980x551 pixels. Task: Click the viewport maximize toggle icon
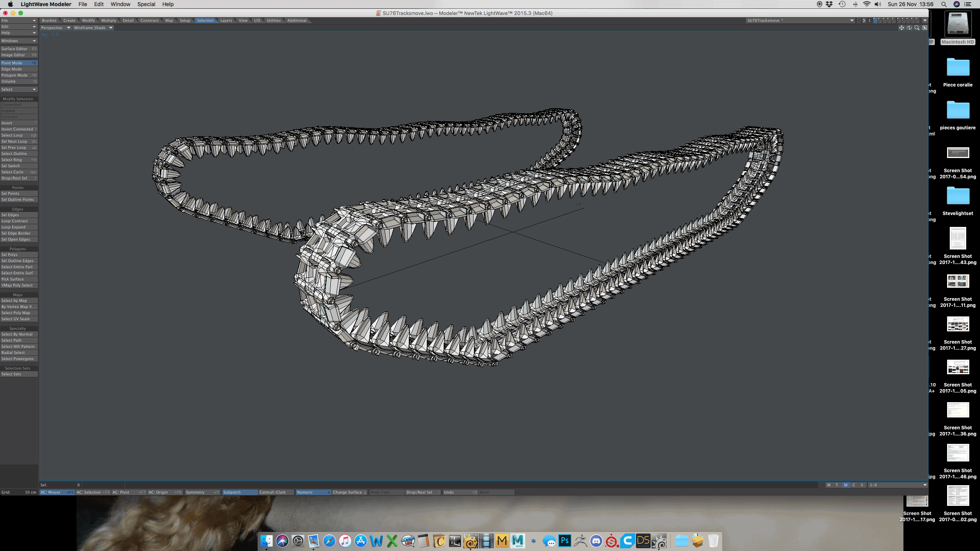tap(924, 28)
